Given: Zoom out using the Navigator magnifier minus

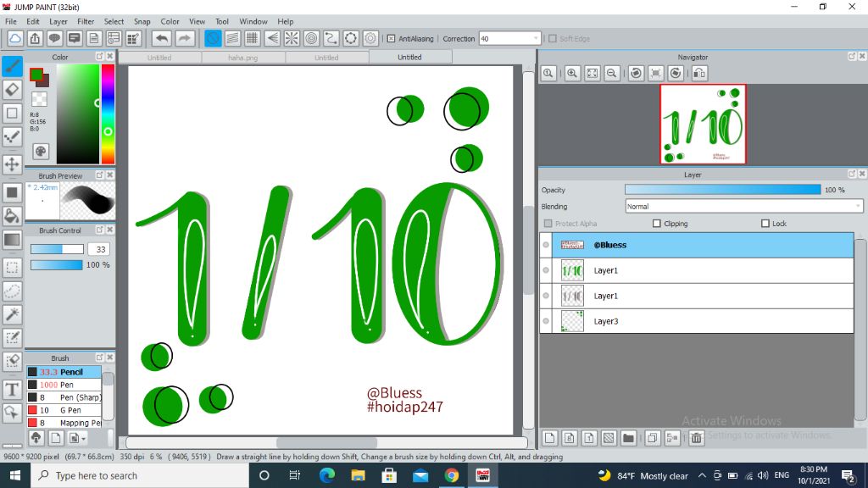Looking at the screenshot, I should pos(612,73).
